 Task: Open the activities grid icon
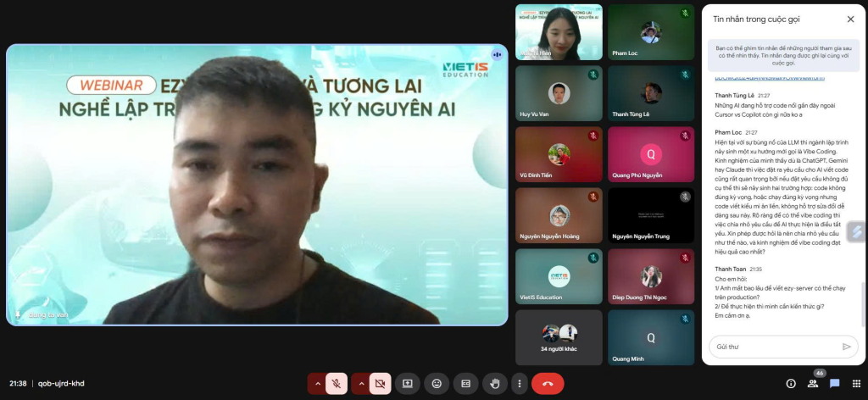click(856, 383)
